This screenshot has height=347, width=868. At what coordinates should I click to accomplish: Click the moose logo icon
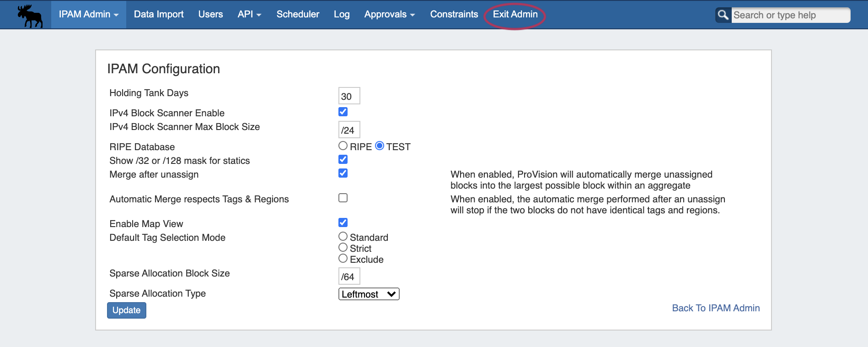point(30,16)
